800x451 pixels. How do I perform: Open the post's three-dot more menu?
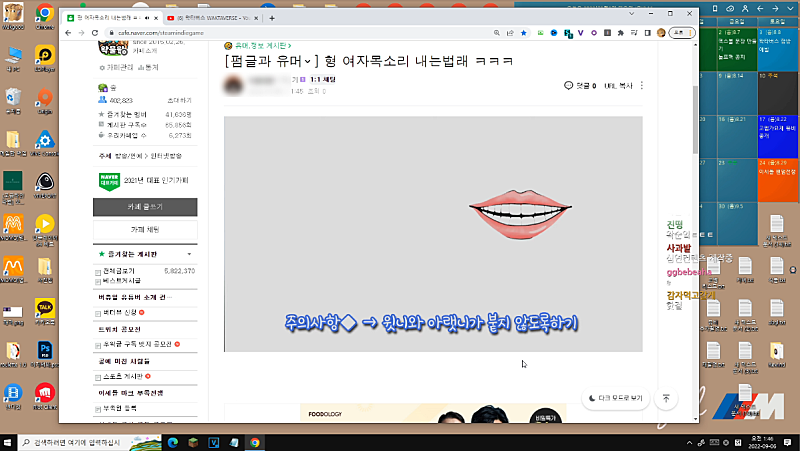[x=642, y=86]
